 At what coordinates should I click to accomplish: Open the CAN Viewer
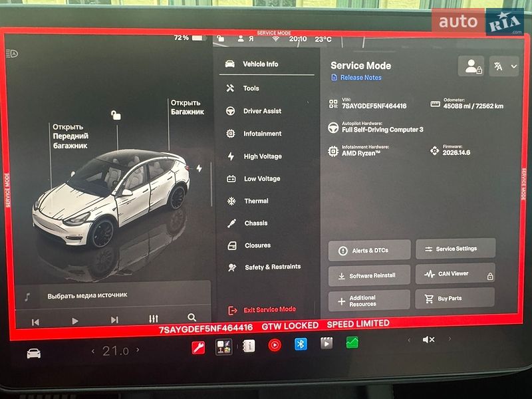(x=456, y=274)
